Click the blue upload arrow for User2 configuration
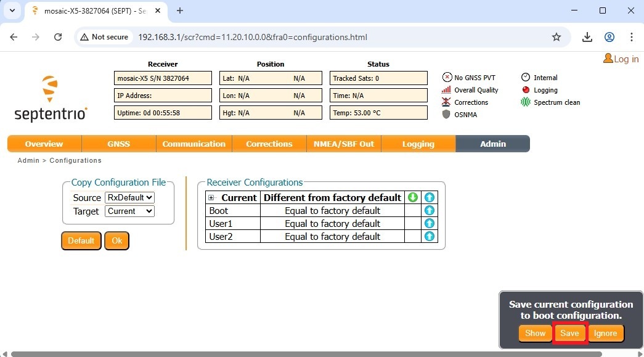Screen dimensions: 644x357 [430, 236]
